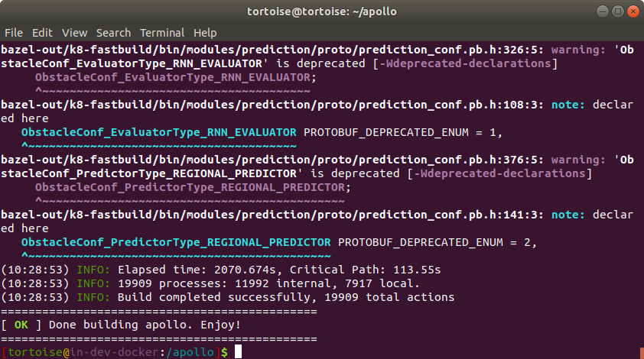
Task: Open the Edit menu
Action: pyautogui.click(x=42, y=33)
